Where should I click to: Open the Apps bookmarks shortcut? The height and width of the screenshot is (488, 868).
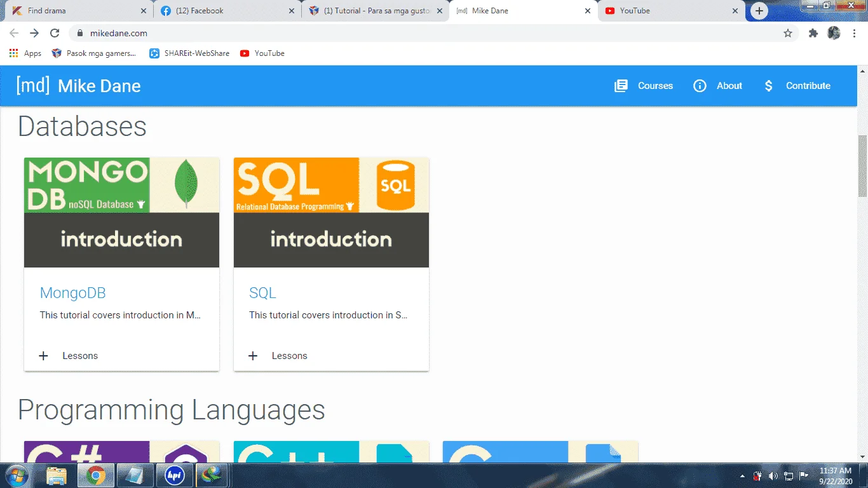point(25,53)
